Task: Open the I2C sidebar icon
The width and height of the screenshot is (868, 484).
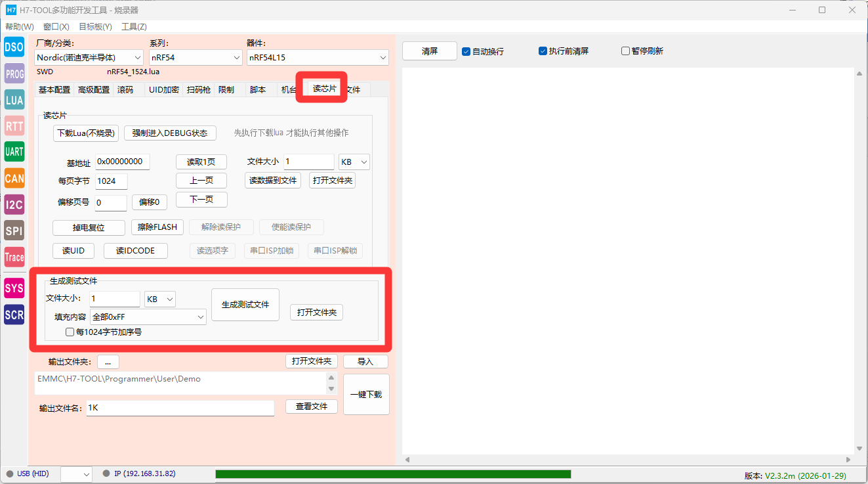Action: pos(14,204)
